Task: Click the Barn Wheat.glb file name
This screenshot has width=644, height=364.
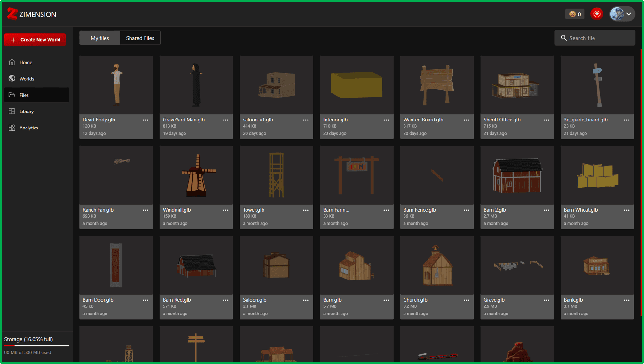Action: click(x=581, y=210)
